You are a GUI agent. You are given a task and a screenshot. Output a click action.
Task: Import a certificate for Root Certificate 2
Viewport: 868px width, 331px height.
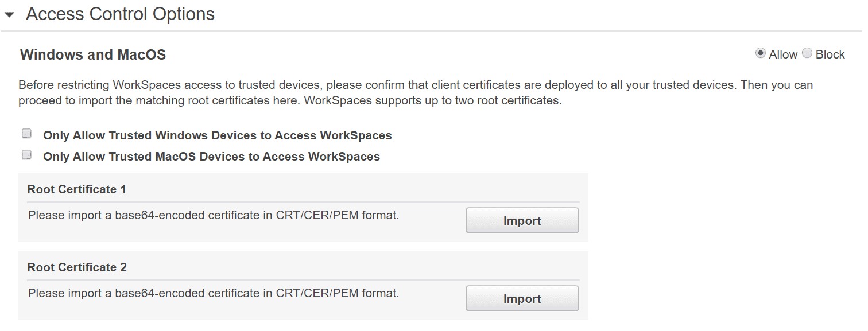coord(522,299)
